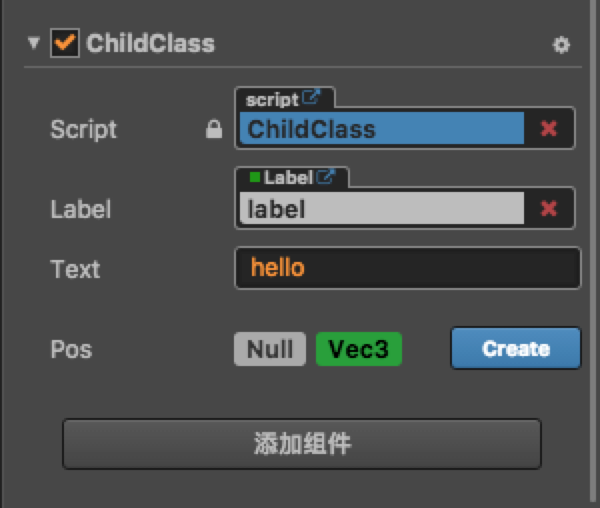Viewport: 600px width, 508px height.
Task: Select the ChildClass script reference field
Action: click(382, 129)
